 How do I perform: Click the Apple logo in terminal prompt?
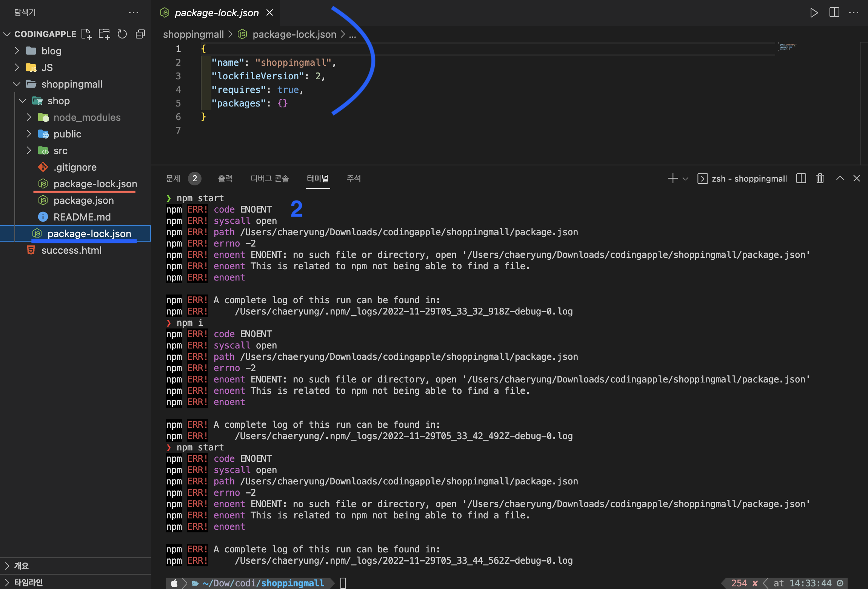pos(174,583)
